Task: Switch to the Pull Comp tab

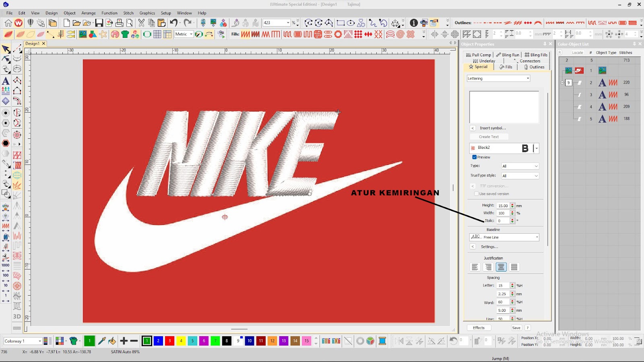Action: [x=479, y=55]
